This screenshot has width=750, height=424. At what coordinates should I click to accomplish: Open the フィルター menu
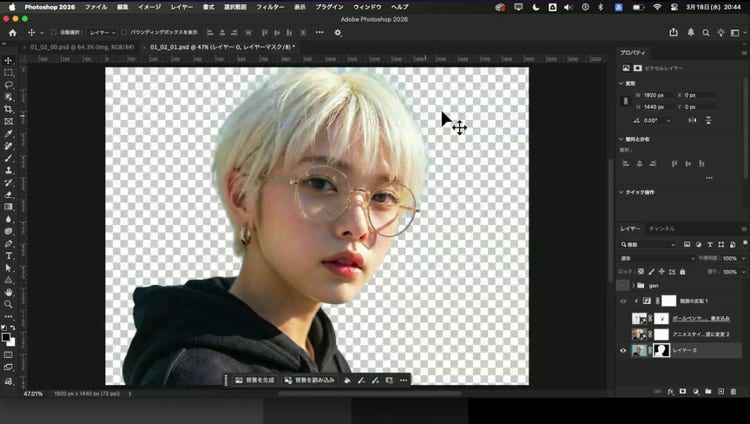click(x=270, y=6)
